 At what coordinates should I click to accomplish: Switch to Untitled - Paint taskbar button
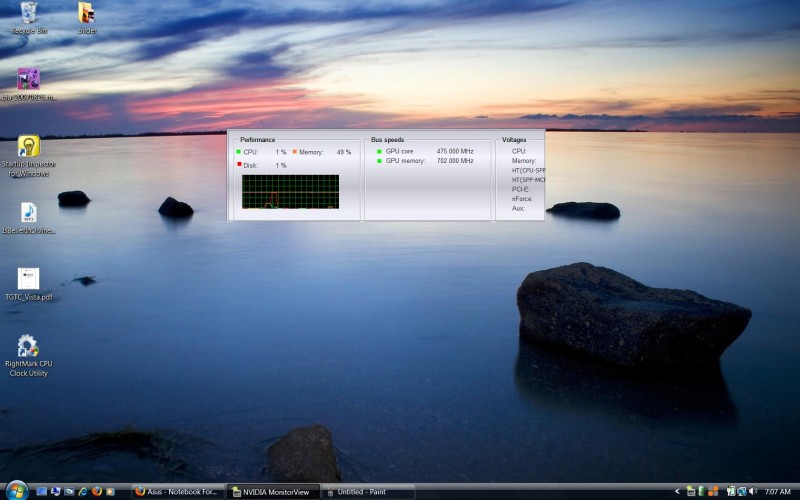(369, 492)
